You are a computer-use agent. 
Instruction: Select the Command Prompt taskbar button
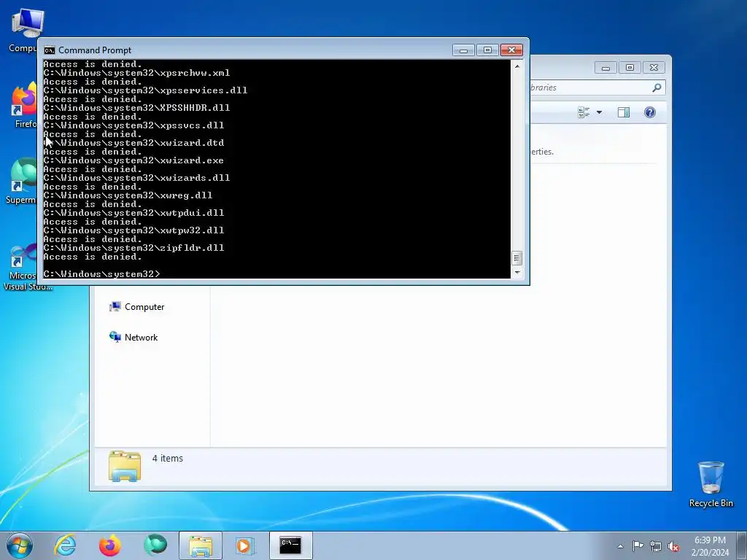tap(290, 545)
